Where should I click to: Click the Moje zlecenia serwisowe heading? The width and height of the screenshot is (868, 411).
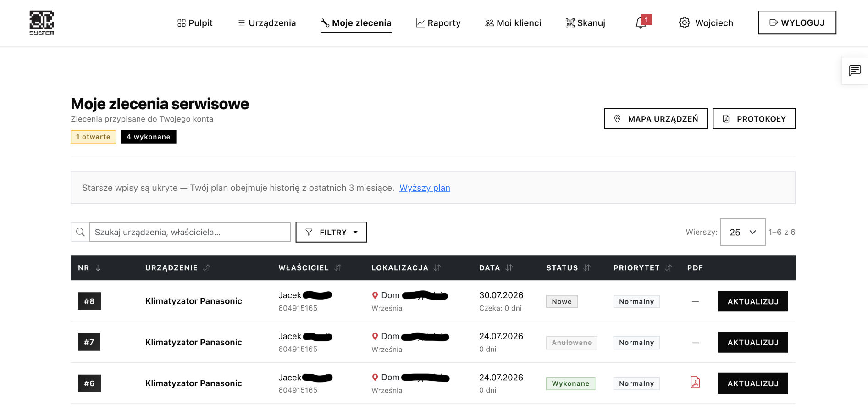click(x=160, y=104)
